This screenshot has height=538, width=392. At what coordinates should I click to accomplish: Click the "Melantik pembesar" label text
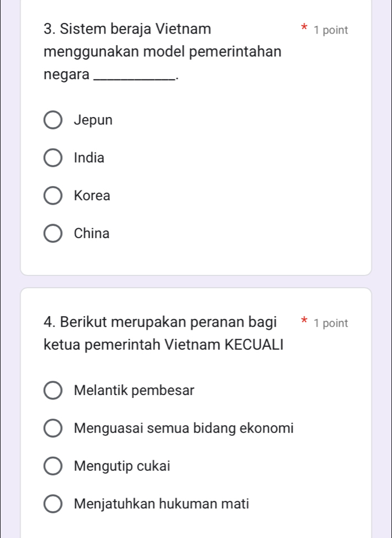click(134, 391)
